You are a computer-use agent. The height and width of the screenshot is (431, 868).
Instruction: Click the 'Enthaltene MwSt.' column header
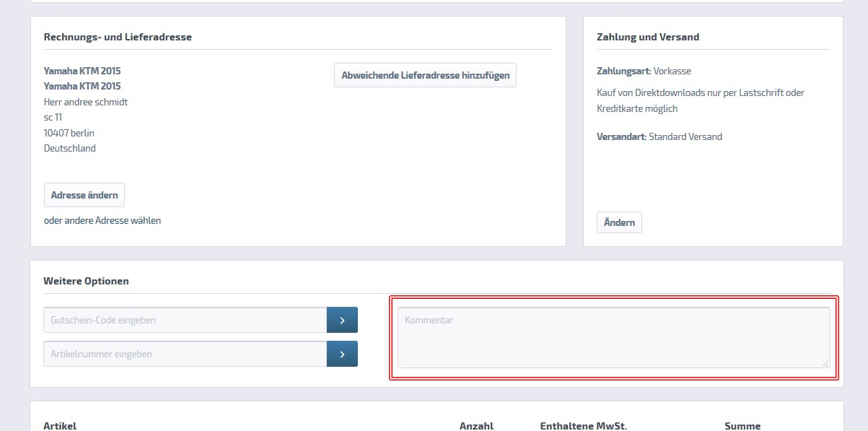point(583,426)
